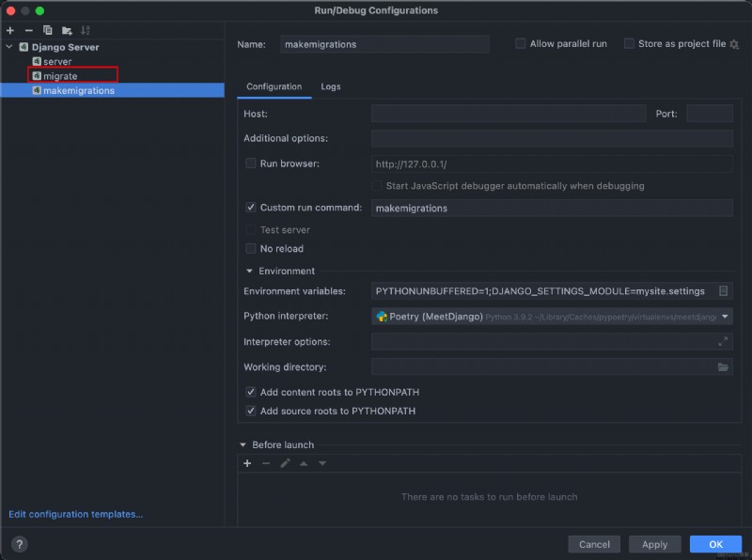Collapse the Before launch section
Image resolution: width=752 pixels, height=560 pixels.
(x=243, y=445)
